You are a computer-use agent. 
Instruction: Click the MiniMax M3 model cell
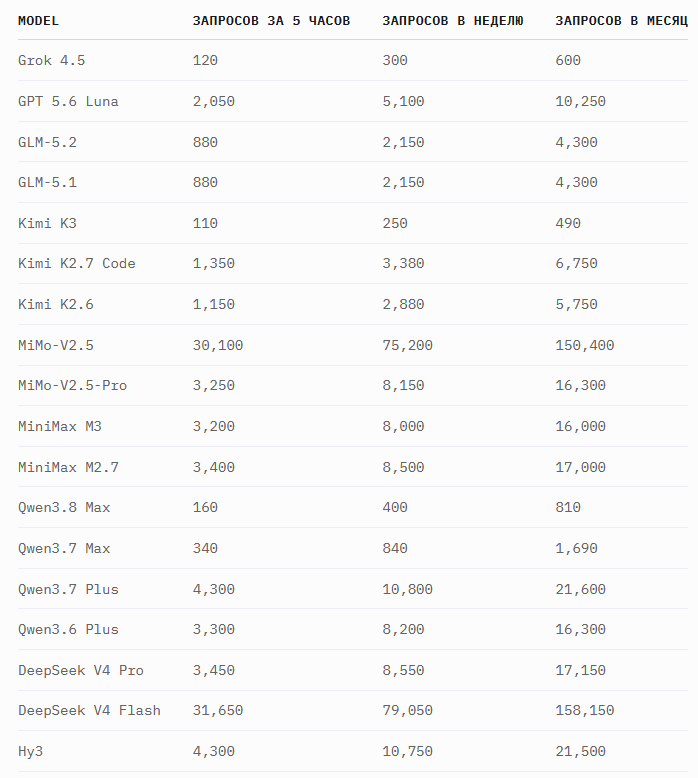pos(60,426)
